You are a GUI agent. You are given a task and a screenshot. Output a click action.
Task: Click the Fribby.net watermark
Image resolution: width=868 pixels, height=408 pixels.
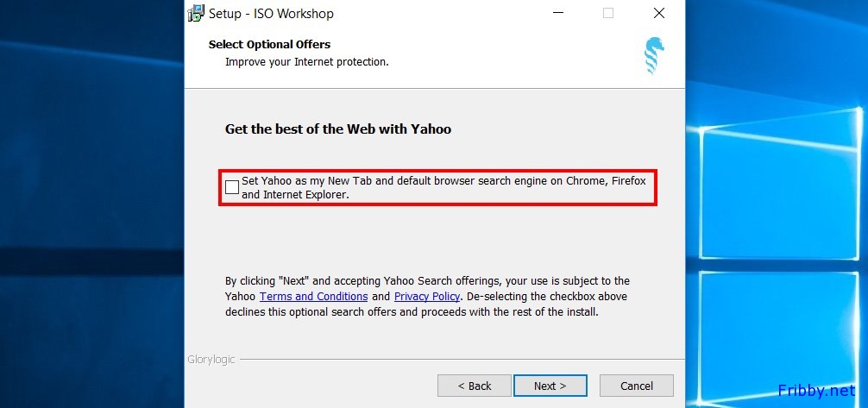pyautogui.click(x=816, y=391)
